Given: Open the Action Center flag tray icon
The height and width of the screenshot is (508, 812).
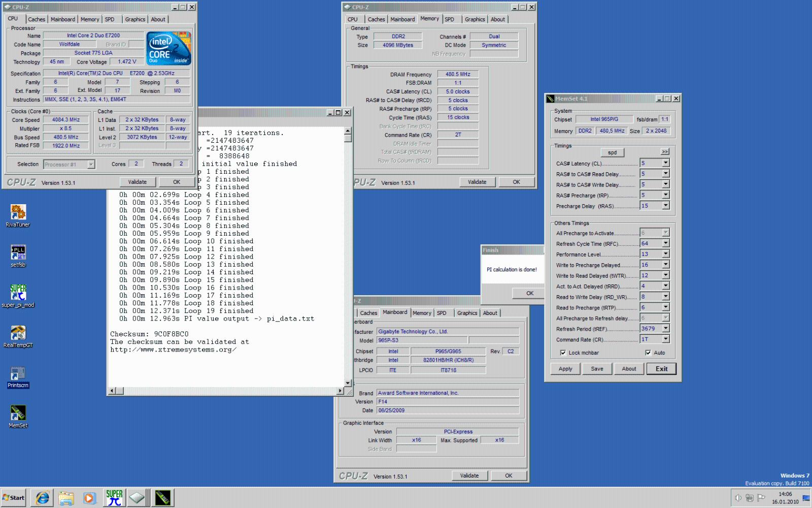Looking at the screenshot, I should pos(761,498).
